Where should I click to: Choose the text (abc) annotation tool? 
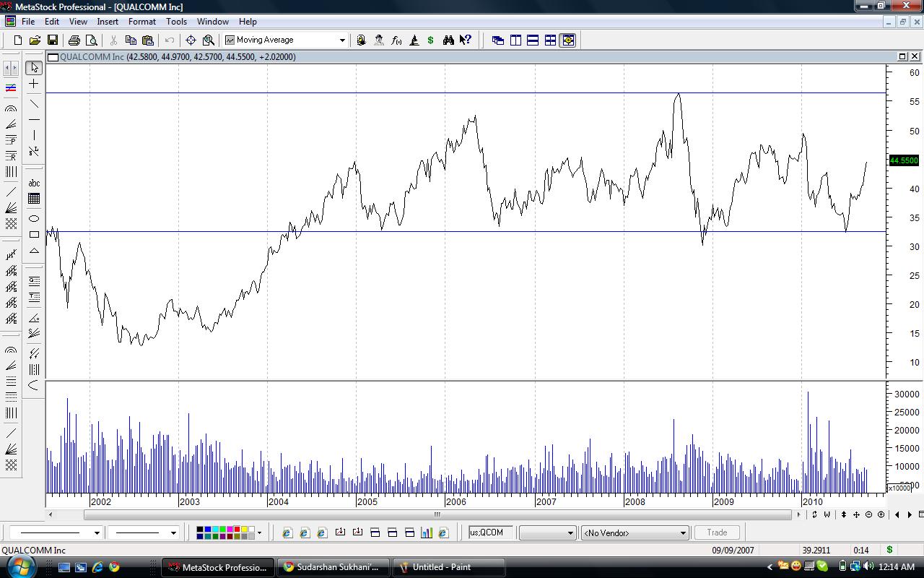click(34, 183)
